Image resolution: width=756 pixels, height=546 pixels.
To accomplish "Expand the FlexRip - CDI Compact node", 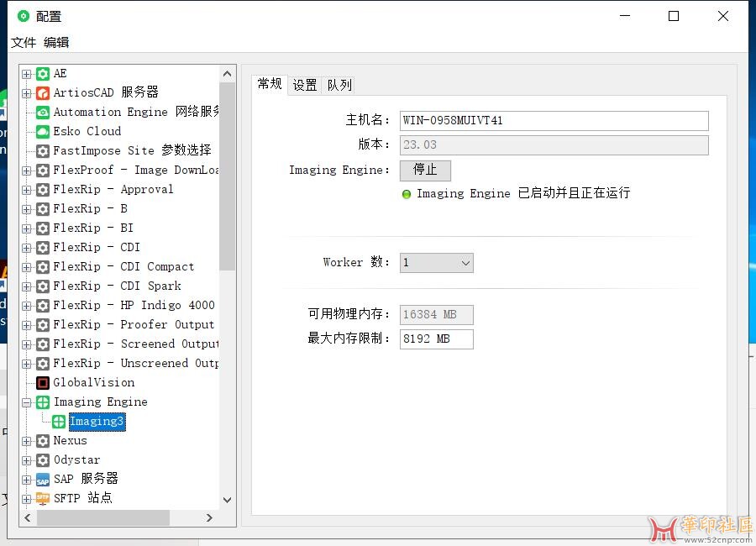I will point(27,267).
